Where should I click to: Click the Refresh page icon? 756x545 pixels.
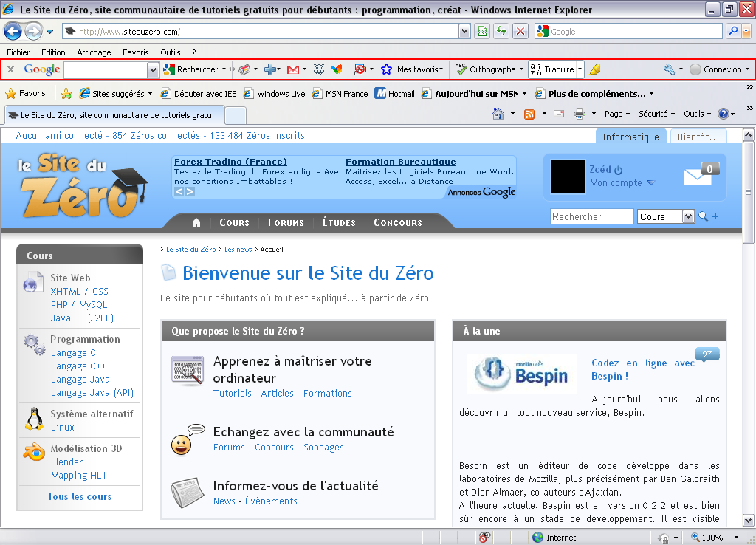pos(501,31)
